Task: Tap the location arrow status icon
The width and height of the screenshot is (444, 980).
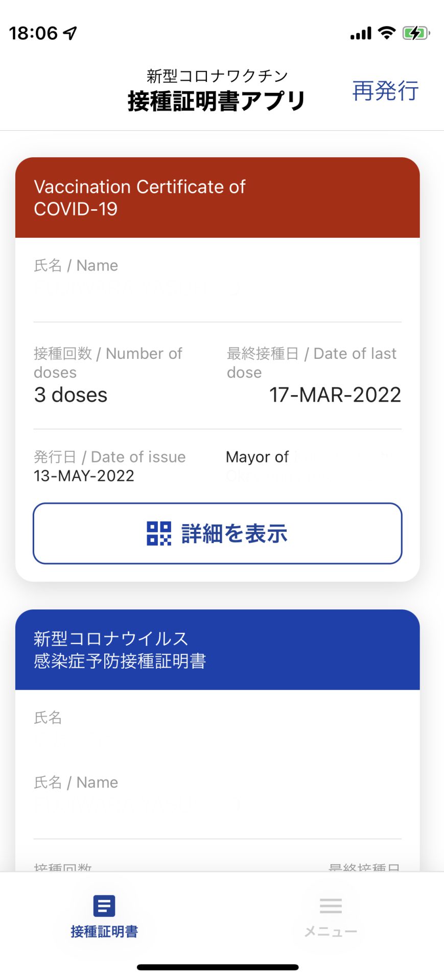Action: click(x=70, y=33)
